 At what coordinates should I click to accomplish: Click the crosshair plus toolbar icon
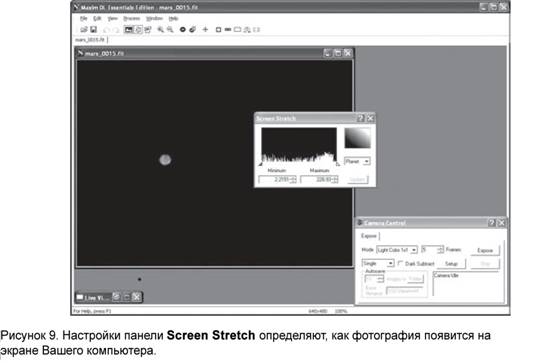coord(205,30)
